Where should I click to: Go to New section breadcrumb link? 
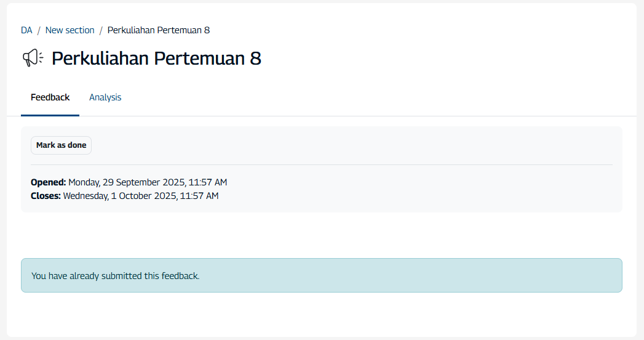point(70,30)
